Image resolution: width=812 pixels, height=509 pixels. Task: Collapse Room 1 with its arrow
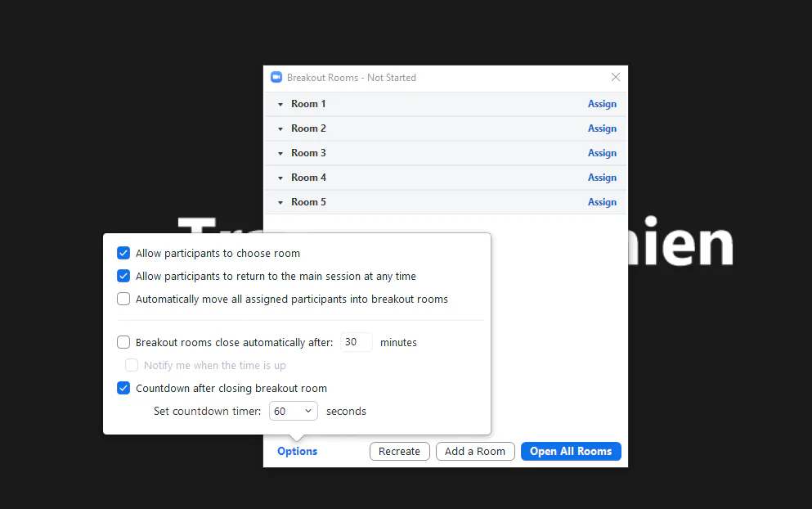click(x=280, y=104)
